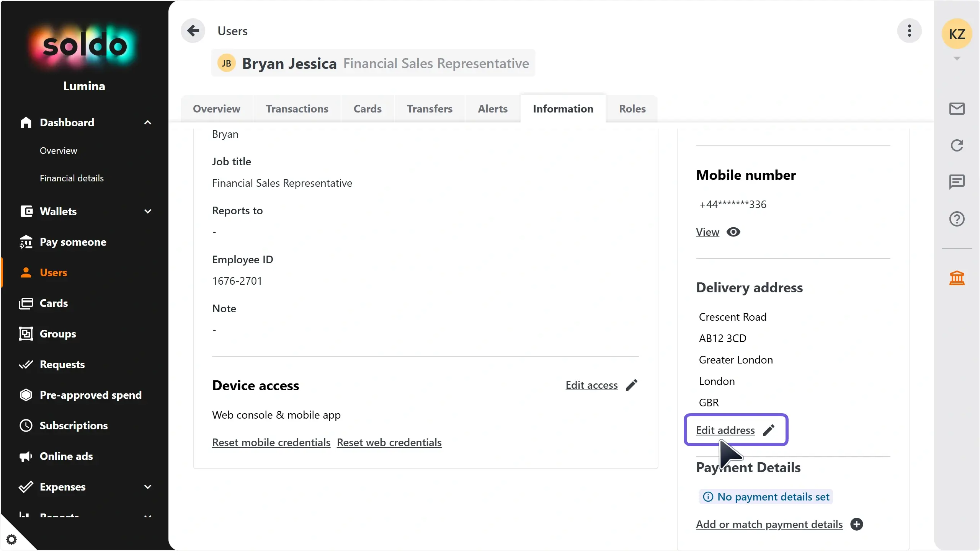
Task: Click the refresh icon in right rail
Action: [957, 145]
